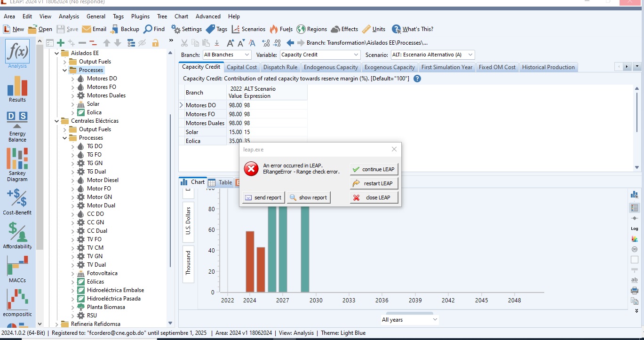Viewport: 644px width, 340px height.
Task: Open the Energy Balance view
Action: (17, 127)
